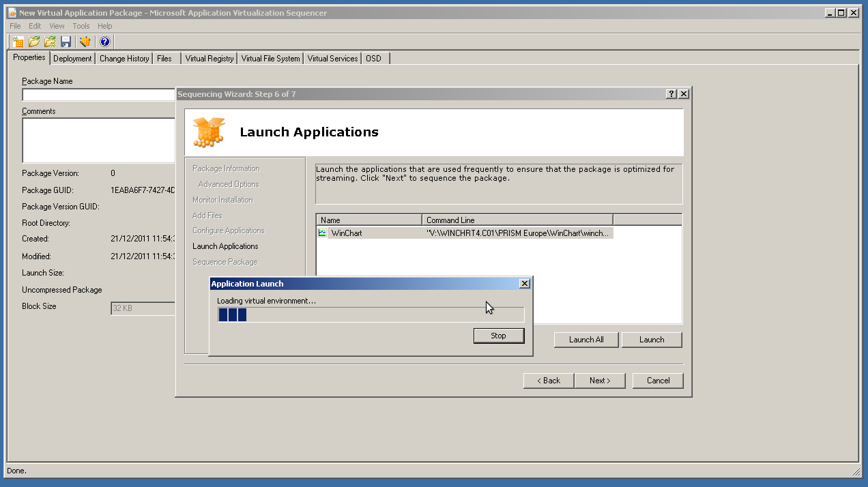Screen dimensions: 868x487
Task: Select Configure Applications wizard step
Action: [x=229, y=231]
